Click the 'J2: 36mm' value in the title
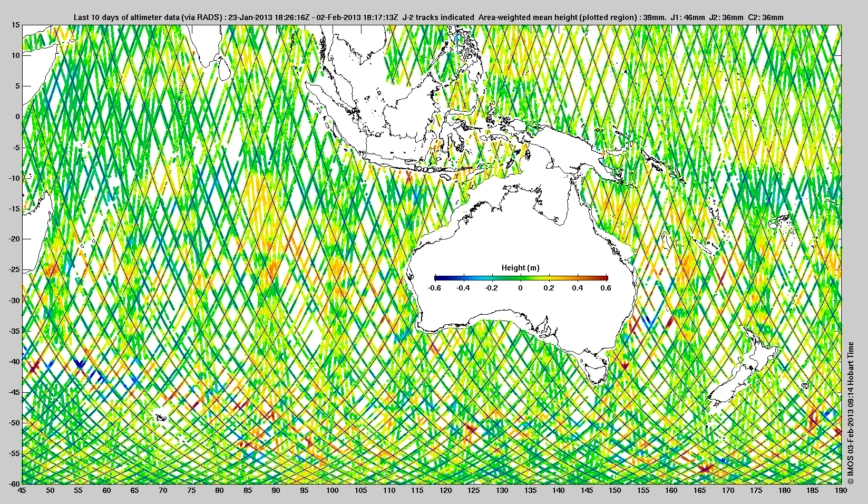The width and height of the screenshot is (868, 504). click(x=727, y=17)
